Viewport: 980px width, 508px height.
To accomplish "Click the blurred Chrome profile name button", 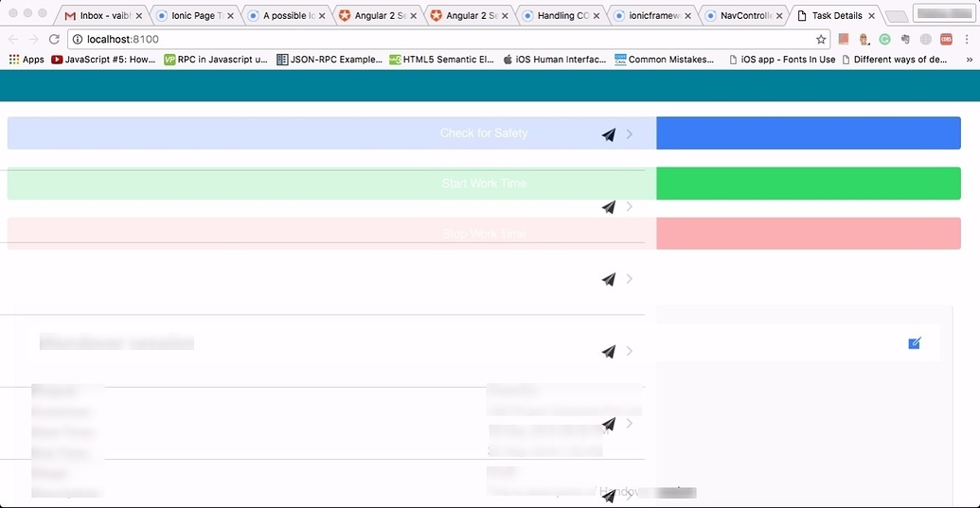I will pos(944,12).
